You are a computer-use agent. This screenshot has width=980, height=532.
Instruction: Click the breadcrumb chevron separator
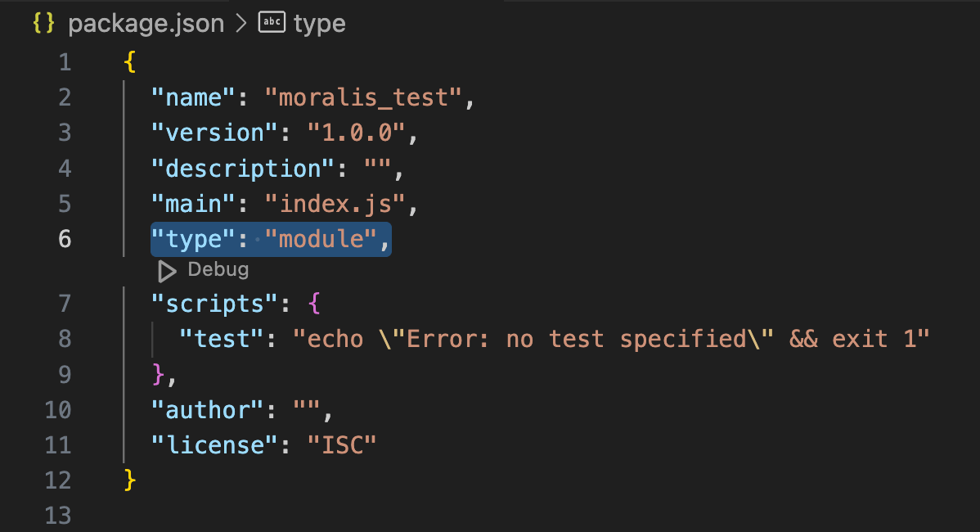click(x=241, y=24)
